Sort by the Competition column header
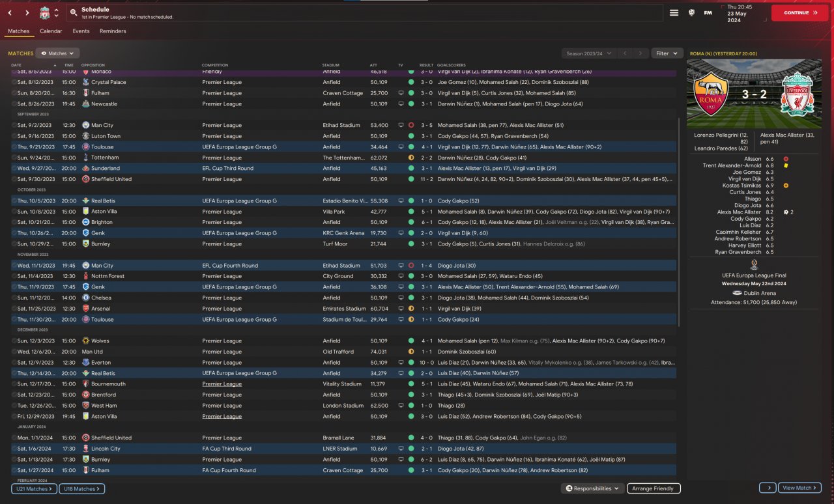This screenshot has width=834, height=504. [215, 65]
